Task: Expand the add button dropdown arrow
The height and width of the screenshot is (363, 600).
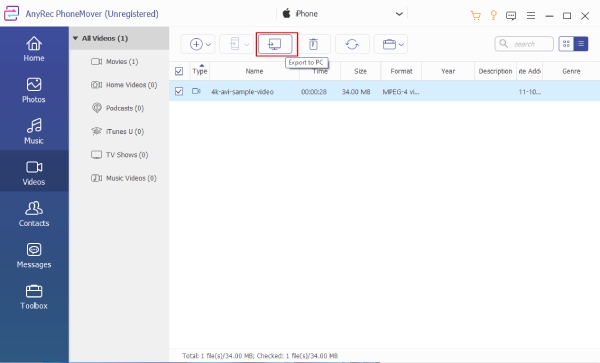Action: [x=209, y=45]
